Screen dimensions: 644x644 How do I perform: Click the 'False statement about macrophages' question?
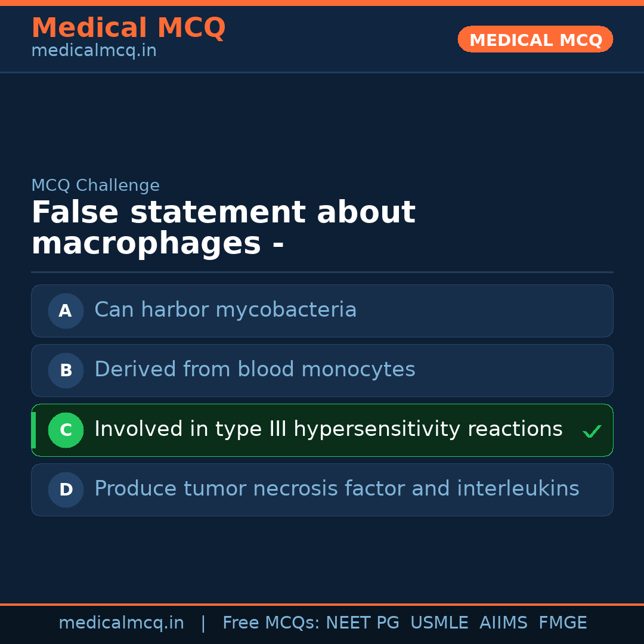223,228
